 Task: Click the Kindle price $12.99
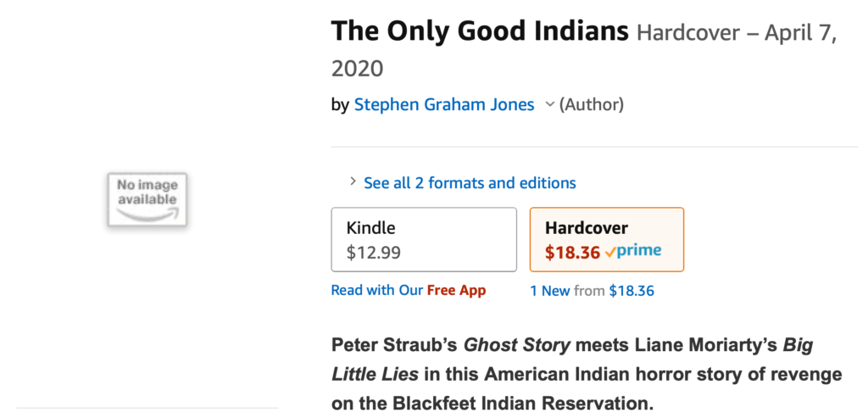(x=374, y=252)
